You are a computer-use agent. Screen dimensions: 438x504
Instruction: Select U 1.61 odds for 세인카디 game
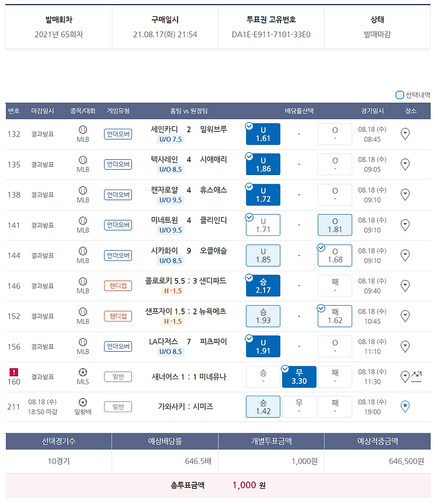(263, 134)
